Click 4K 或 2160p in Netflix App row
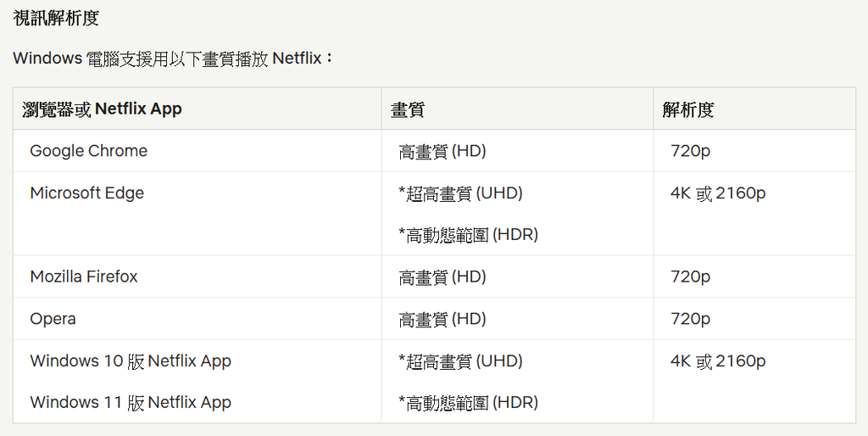868x436 pixels. 717,361
